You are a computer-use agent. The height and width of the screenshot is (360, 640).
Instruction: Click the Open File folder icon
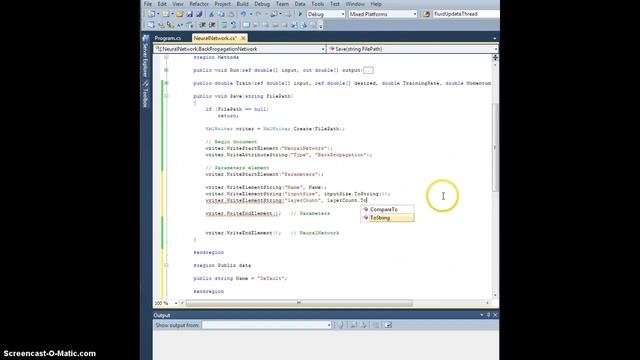180,14
